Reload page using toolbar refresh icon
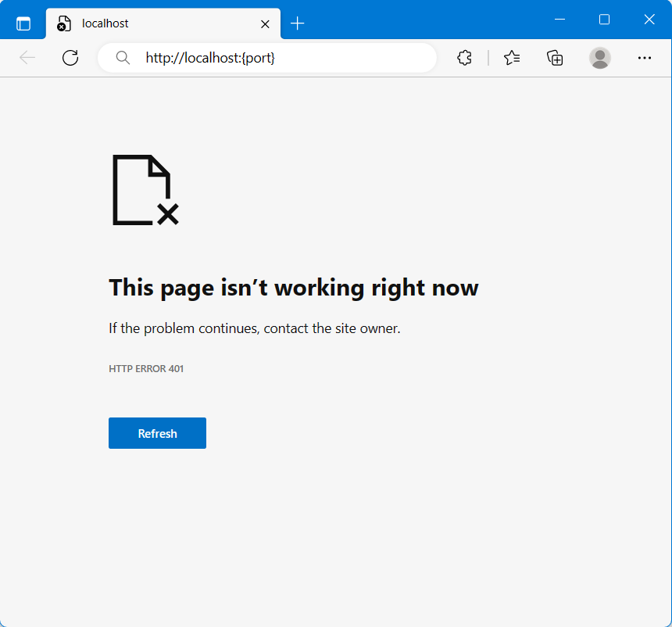 [x=70, y=57]
